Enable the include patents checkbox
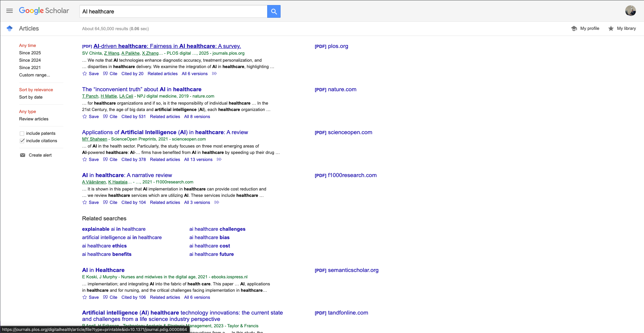 [x=22, y=133]
